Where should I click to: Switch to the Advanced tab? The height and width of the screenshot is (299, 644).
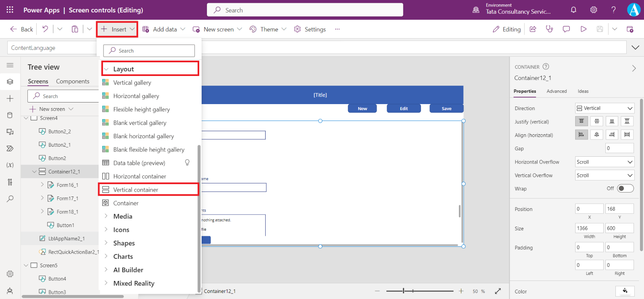[x=556, y=91]
